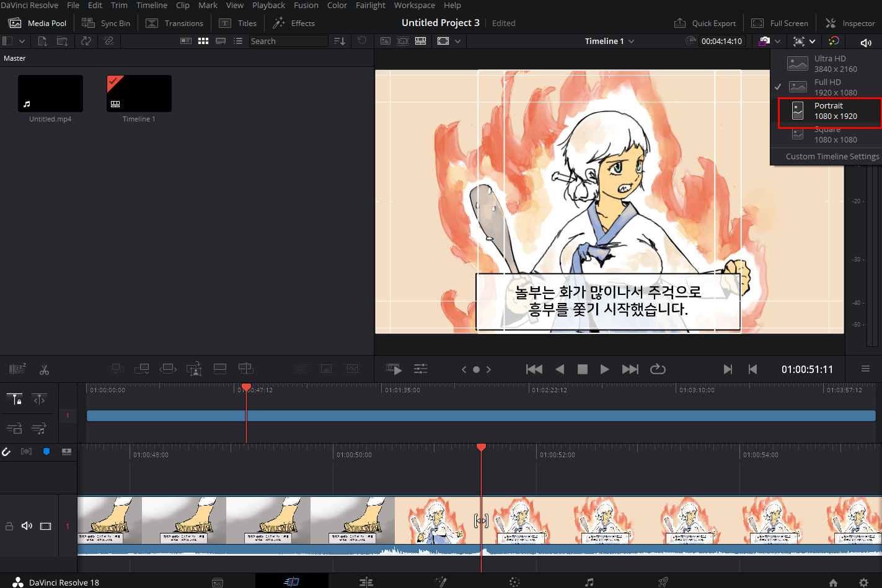
Task: Toggle timeline snapping magnet
Action: pyautogui.click(x=6, y=452)
